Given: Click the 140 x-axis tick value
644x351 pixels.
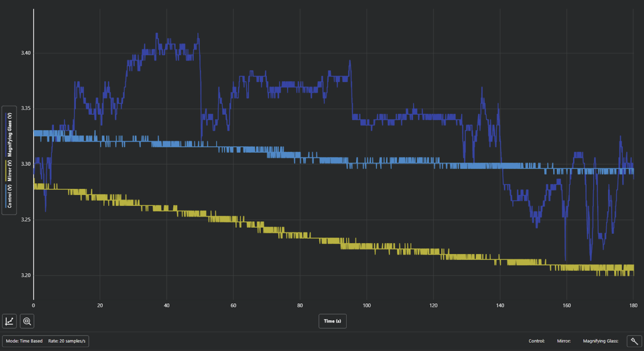Looking at the screenshot, I should tap(500, 305).
